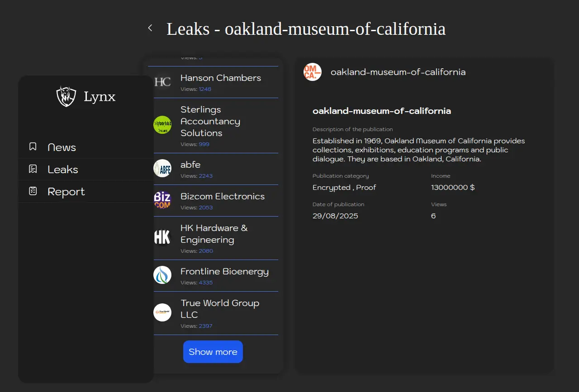Go to the Leaks menu item
Viewport: 579px width, 392px height.
point(63,170)
